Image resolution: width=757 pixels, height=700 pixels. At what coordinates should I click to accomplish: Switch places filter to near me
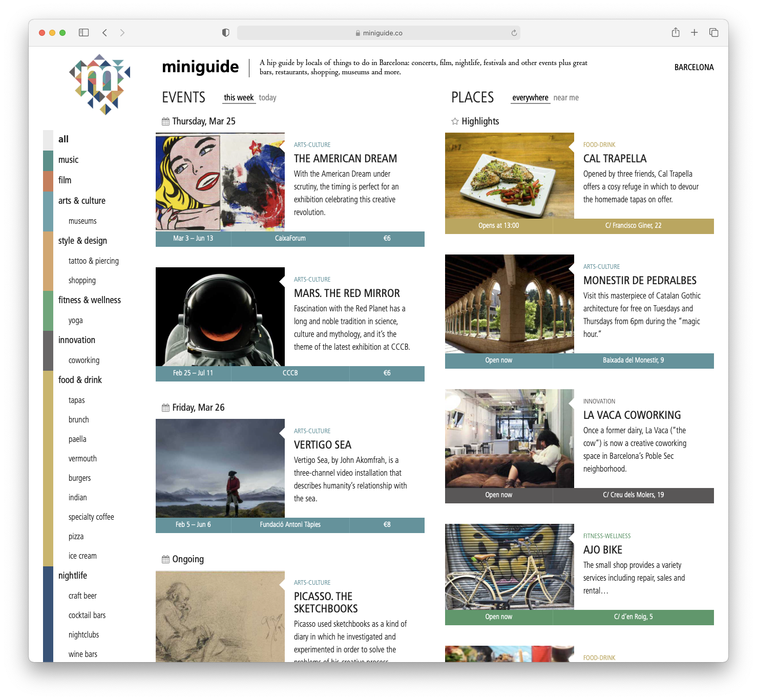pos(565,98)
